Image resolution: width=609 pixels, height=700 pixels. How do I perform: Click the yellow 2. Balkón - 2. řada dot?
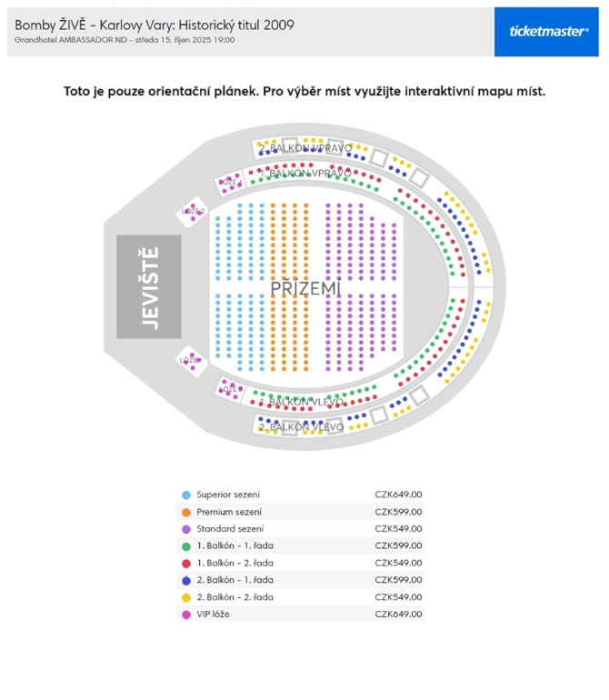tap(186, 597)
